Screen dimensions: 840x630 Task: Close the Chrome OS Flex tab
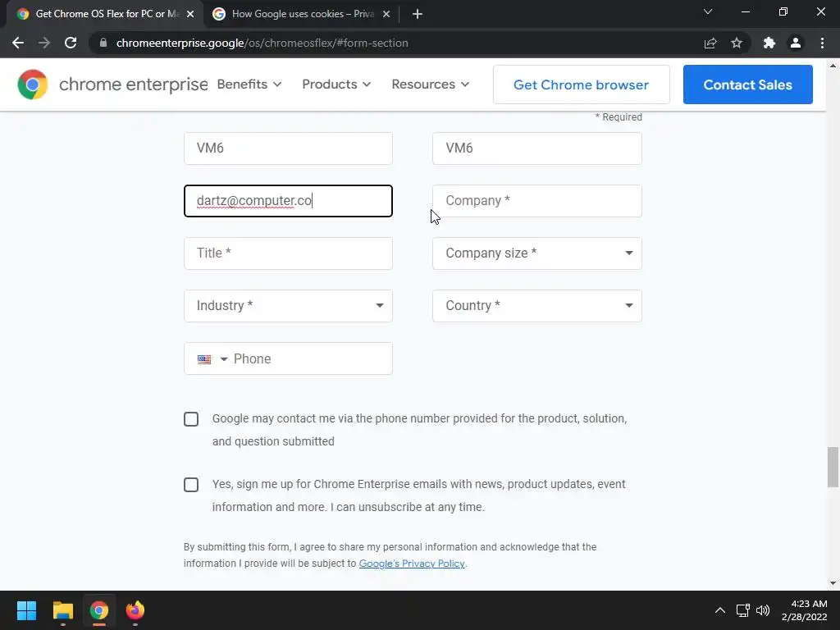point(190,14)
